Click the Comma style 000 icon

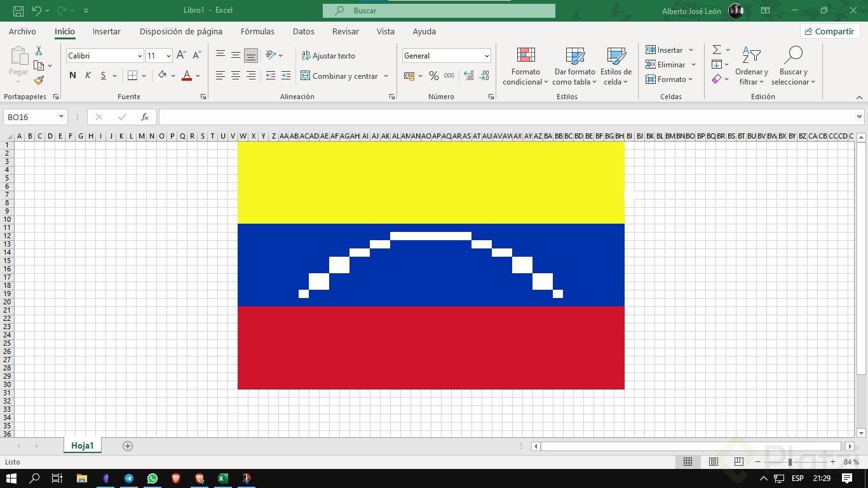449,76
